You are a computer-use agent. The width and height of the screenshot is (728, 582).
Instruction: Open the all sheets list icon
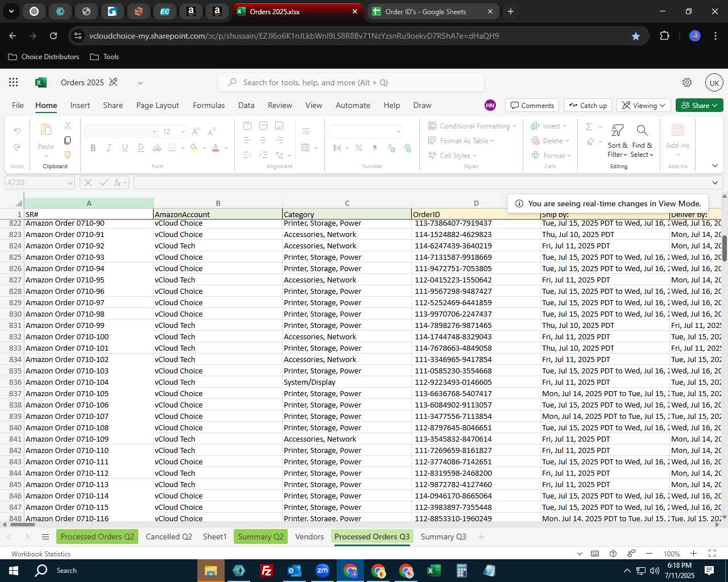click(x=45, y=537)
